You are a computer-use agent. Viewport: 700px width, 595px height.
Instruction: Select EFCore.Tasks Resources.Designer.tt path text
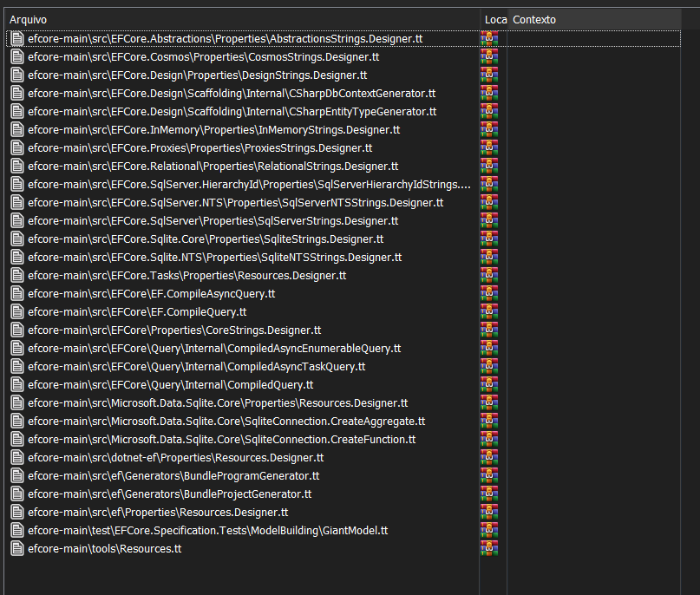coord(187,276)
